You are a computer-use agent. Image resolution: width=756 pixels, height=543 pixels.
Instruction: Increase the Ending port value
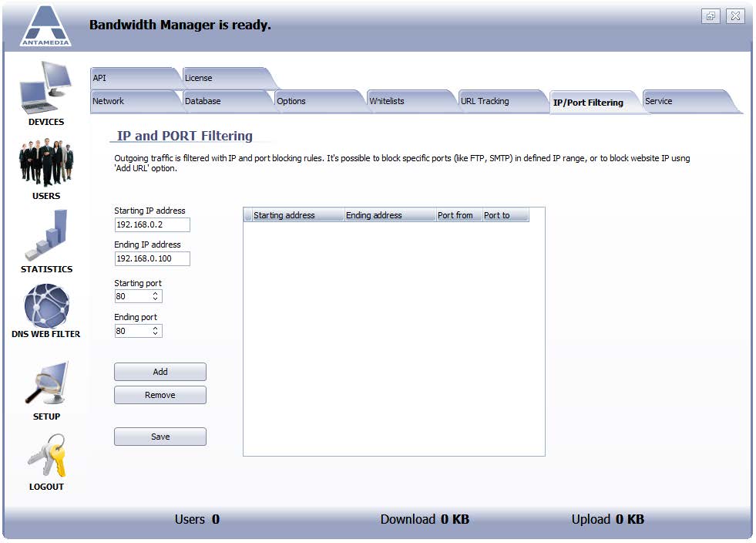tap(155, 328)
